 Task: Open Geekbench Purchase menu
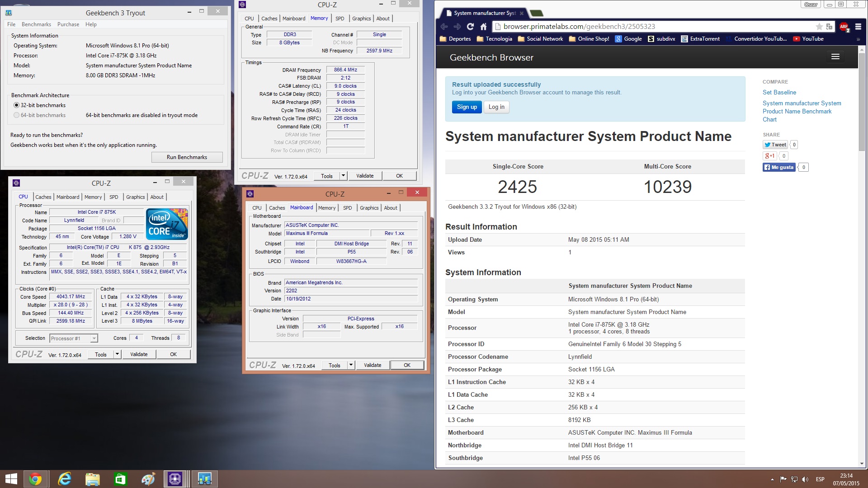[68, 24]
